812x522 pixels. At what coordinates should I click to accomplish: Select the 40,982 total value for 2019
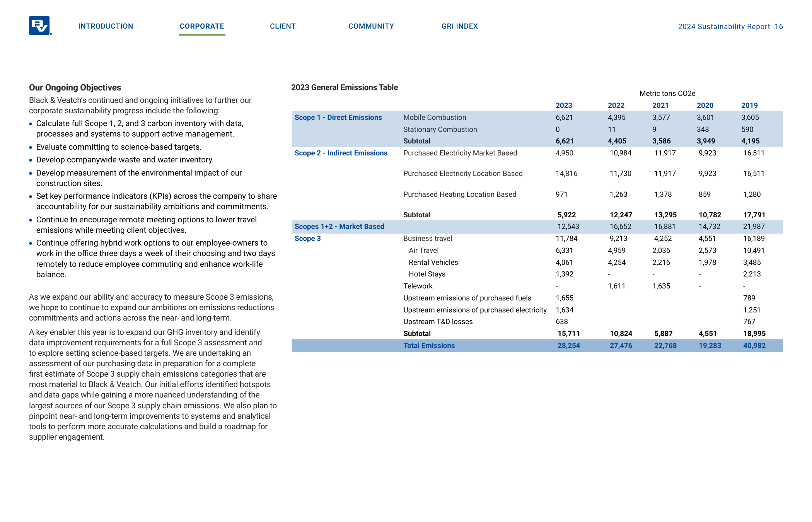tap(754, 346)
